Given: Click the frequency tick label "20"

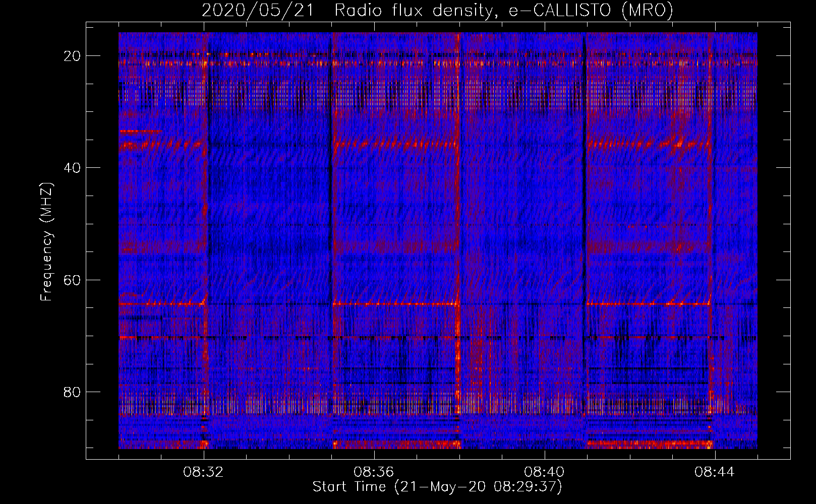Looking at the screenshot, I should point(72,56).
